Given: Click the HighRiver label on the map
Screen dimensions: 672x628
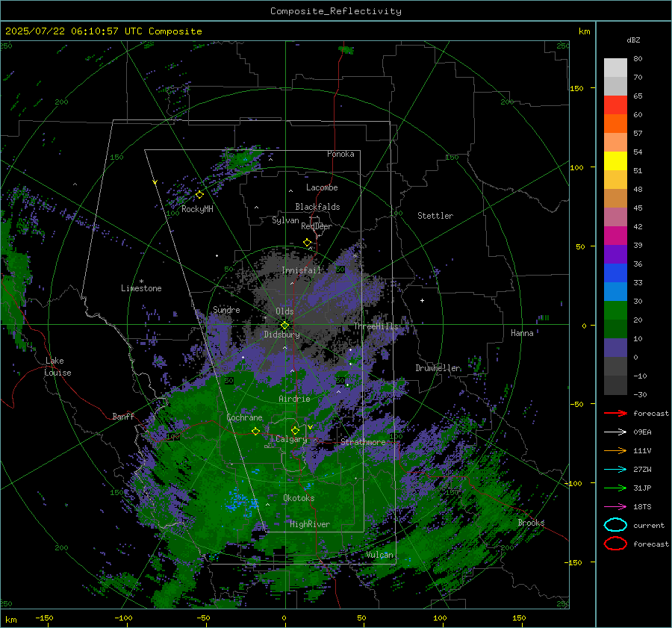Looking at the screenshot, I should pos(310,524).
